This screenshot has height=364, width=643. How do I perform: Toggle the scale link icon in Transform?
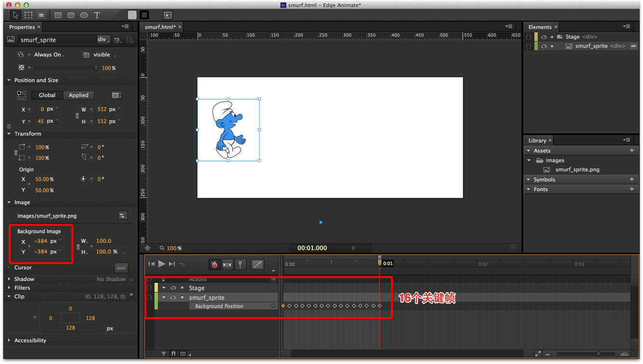15,153
